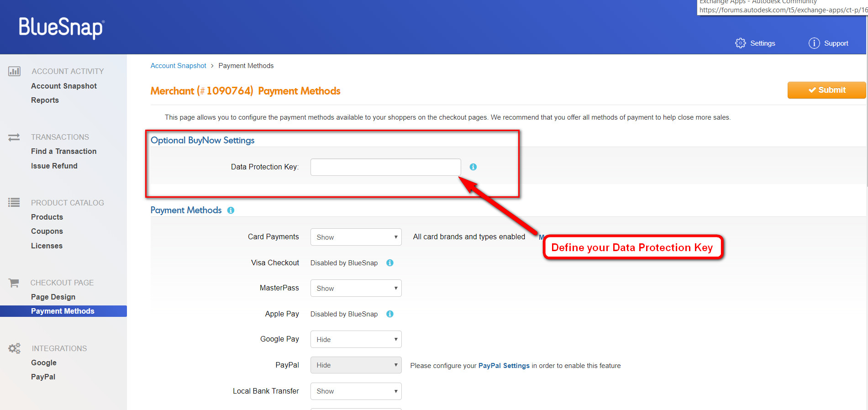Follow the PayPal Settings link
This screenshot has height=410, width=868.
pos(504,366)
